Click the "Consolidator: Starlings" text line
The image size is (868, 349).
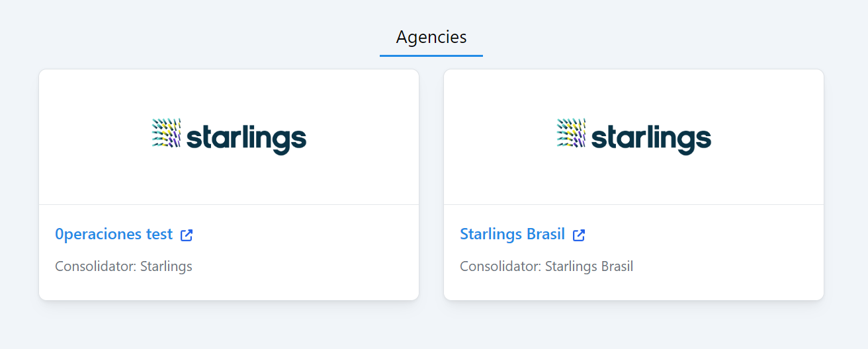124,266
